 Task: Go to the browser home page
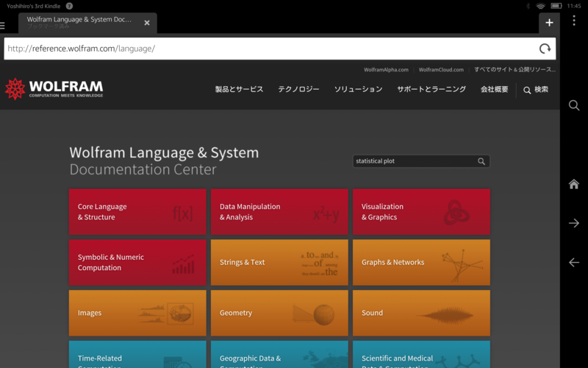coord(574,184)
